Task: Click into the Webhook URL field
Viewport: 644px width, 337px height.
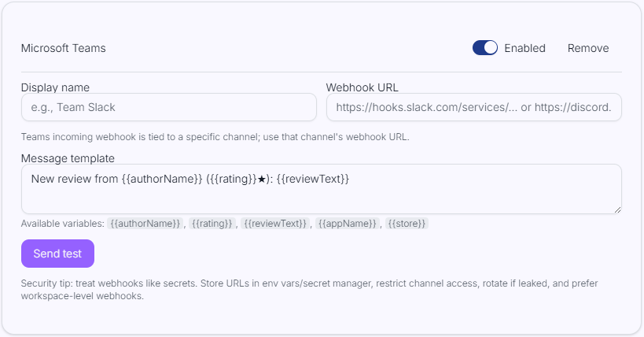Action: tap(473, 107)
